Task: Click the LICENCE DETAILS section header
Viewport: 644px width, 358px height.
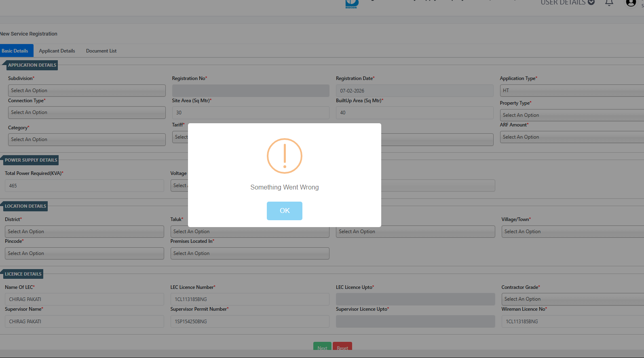Action: click(23, 274)
